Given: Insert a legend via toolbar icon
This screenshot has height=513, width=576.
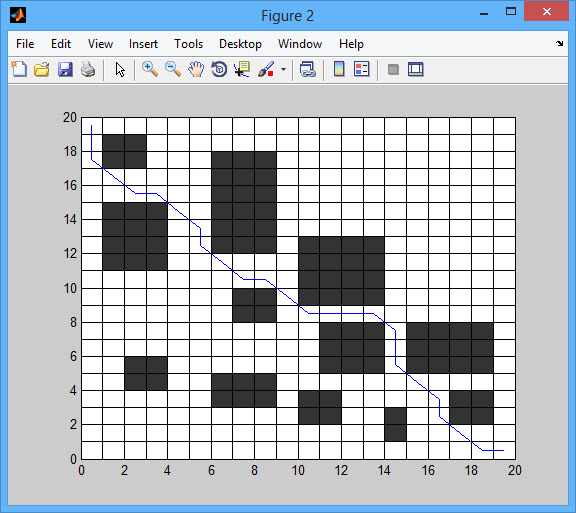Looking at the screenshot, I should click(361, 69).
